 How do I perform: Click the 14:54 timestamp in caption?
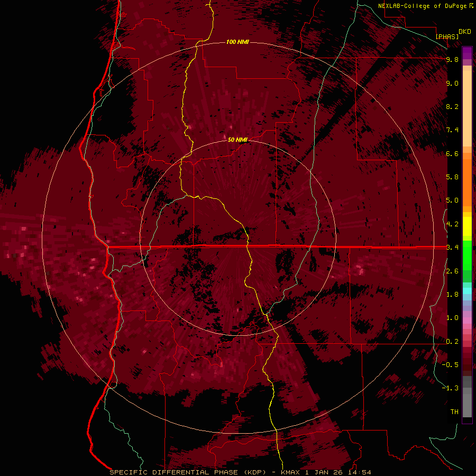[360, 472]
